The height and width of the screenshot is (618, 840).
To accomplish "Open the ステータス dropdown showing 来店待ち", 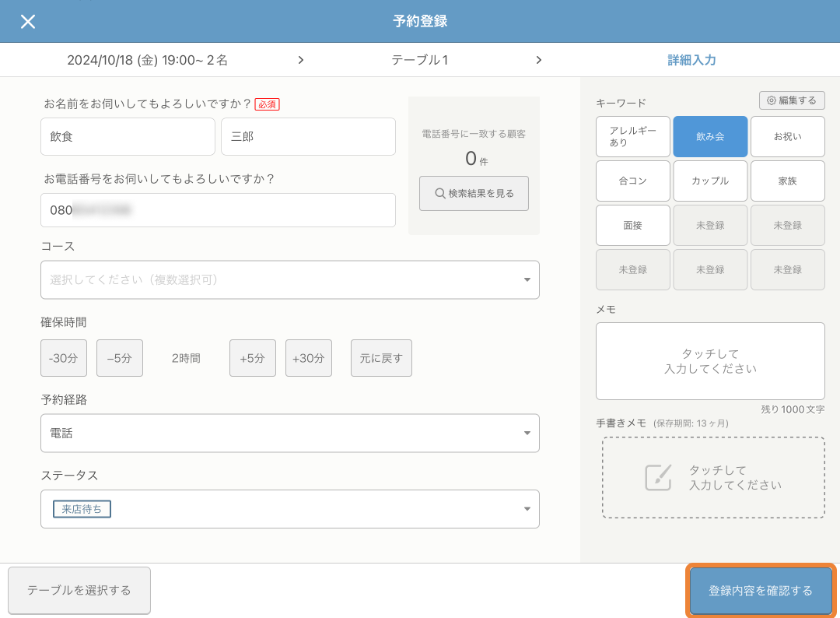I will point(289,508).
